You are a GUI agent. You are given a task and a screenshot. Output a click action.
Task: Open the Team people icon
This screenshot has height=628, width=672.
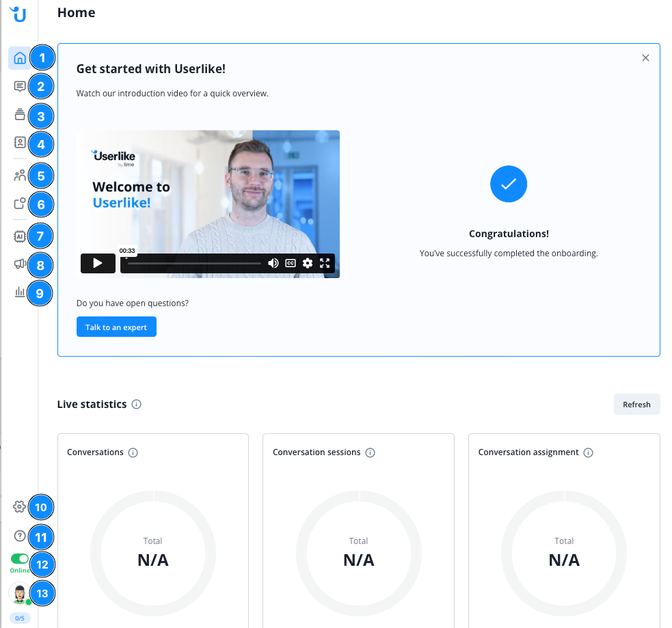tap(20, 175)
